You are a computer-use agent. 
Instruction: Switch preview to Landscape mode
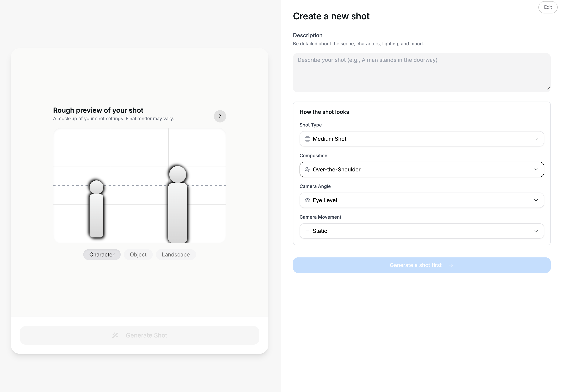pyautogui.click(x=176, y=255)
